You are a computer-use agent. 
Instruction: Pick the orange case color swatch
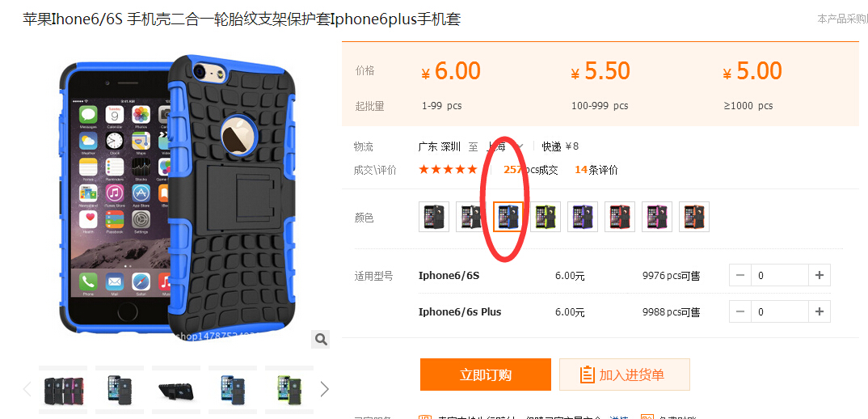click(694, 217)
